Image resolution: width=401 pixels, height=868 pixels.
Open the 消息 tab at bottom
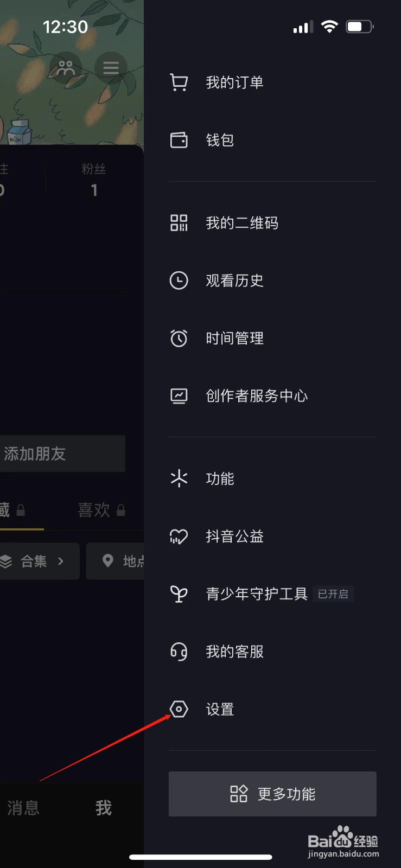point(23,808)
